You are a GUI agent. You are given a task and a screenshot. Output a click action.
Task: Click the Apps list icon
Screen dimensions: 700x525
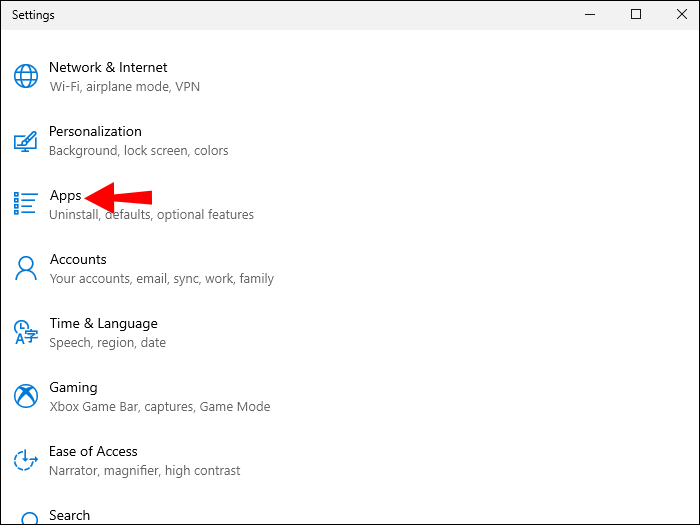pos(25,203)
